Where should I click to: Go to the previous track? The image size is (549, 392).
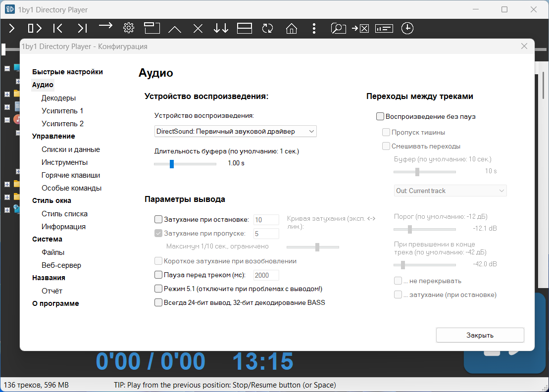[x=58, y=28]
